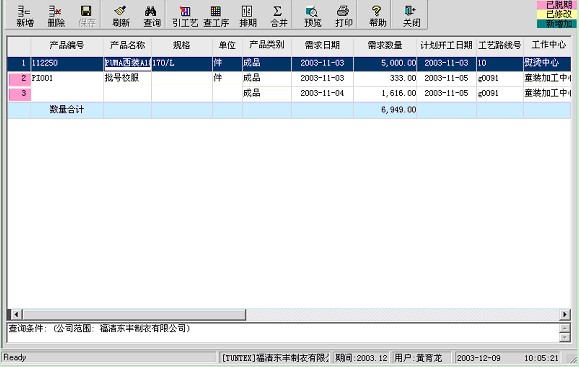Click the horizontal scrollbar left arrow
The height and width of the screenshot is (367, 579).
pyautogui.click(x=16, y=315)
